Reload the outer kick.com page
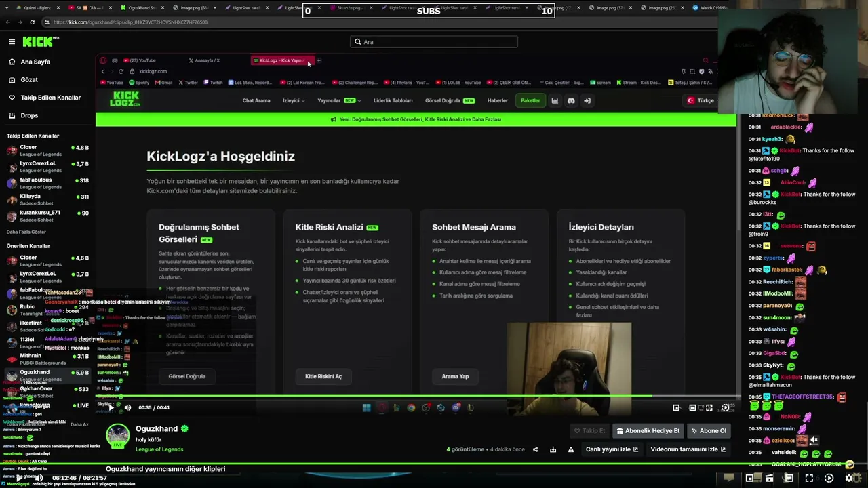The image size is (868, 488). 31,22
